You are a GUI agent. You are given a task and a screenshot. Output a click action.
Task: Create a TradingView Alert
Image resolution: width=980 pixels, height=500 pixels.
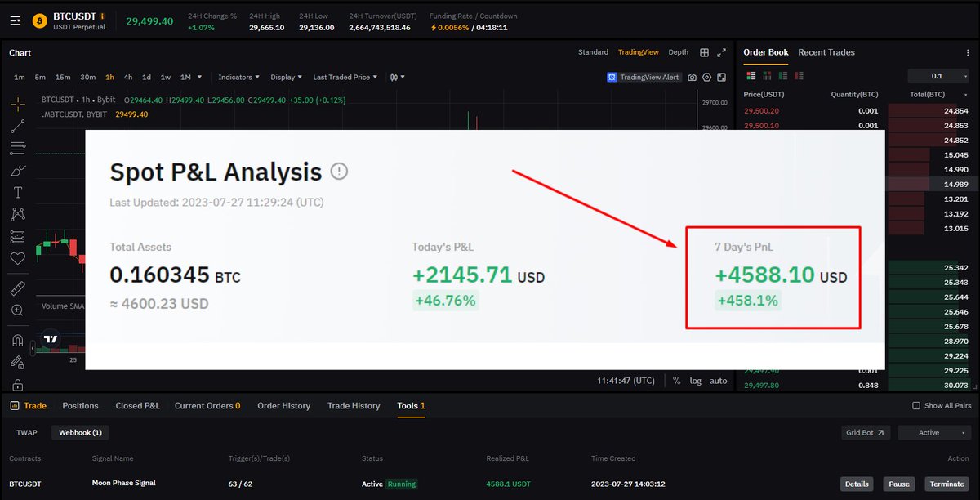coord(644,77)
